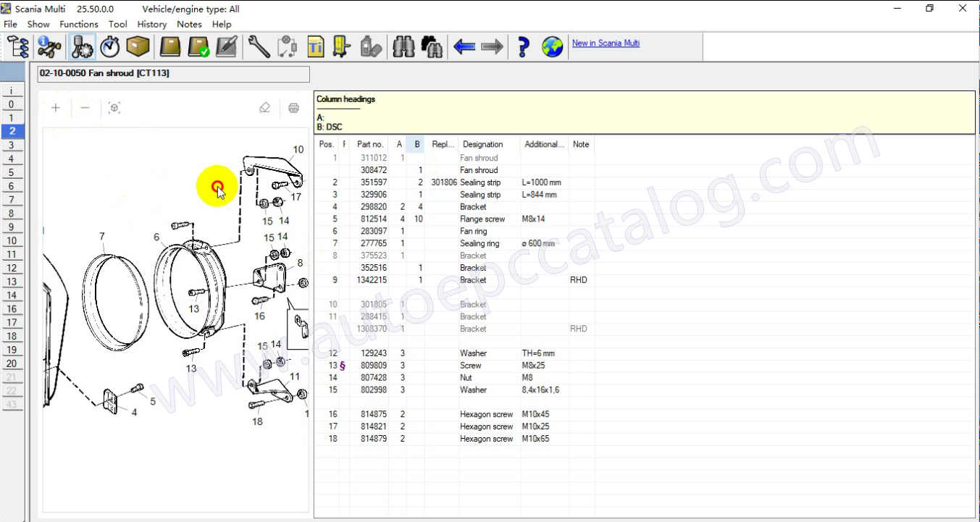Image resolution: width=980 pixels, height=522 pixels.
Task: Open the binoculars search icon
Action: [x=403, y=47]
